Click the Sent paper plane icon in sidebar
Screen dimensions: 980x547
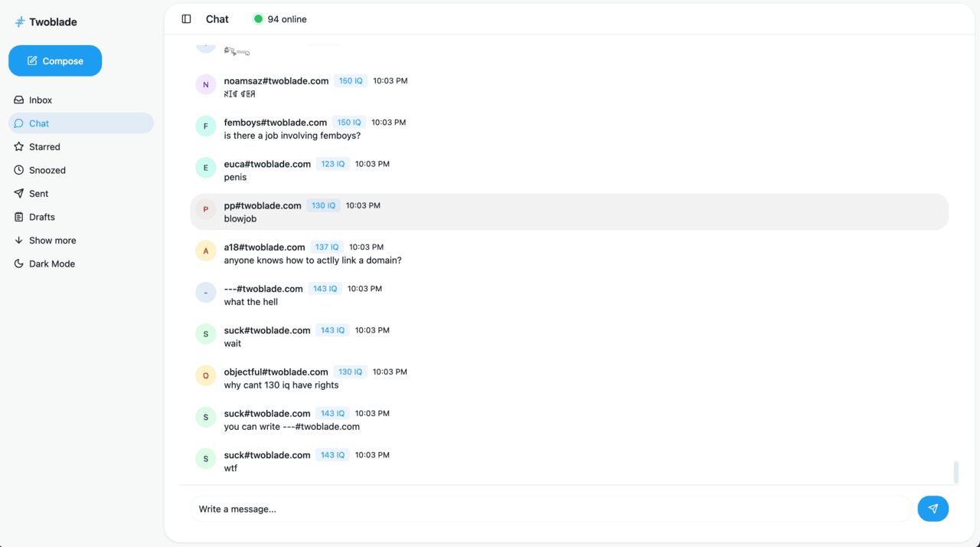tap(19, 194)
